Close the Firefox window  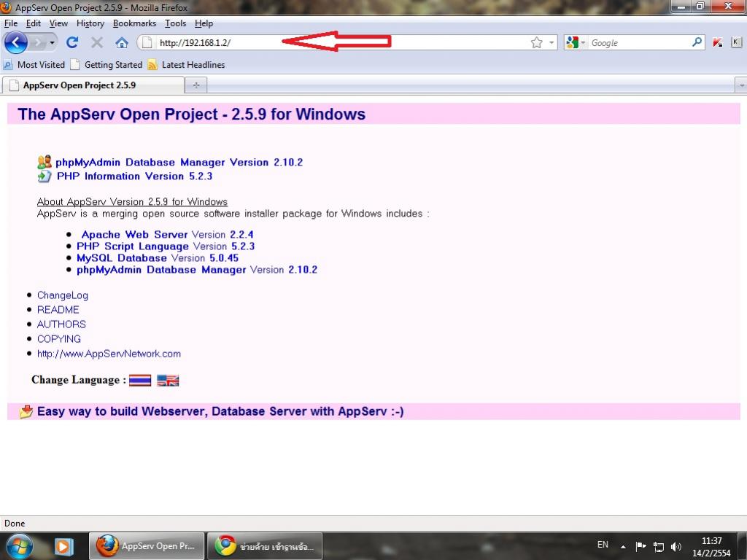click(x=727, y=7)
